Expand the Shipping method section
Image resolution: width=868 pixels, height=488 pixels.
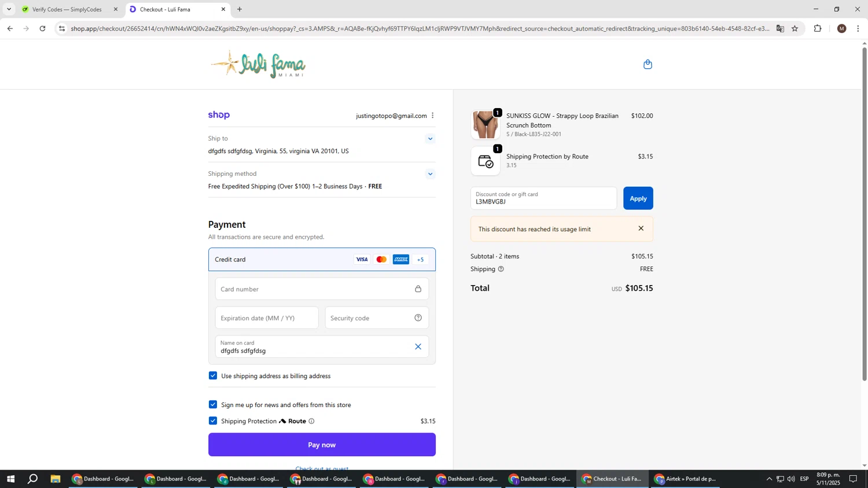430,174
